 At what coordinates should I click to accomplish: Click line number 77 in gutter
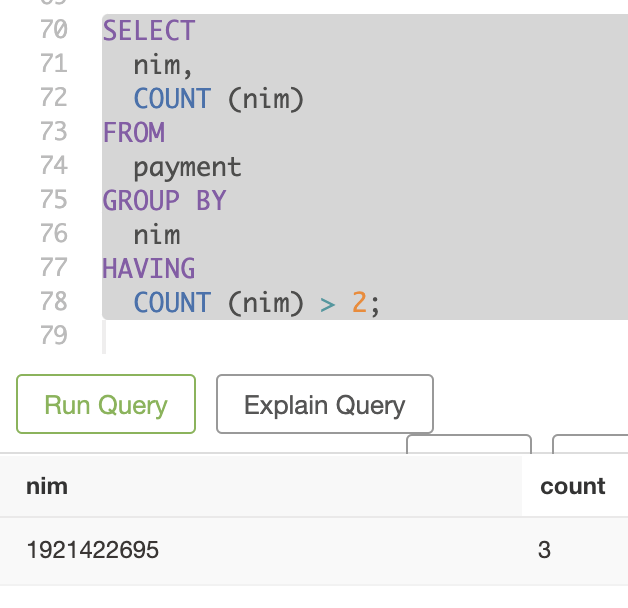pyautogui.click(x=53, y=268)
